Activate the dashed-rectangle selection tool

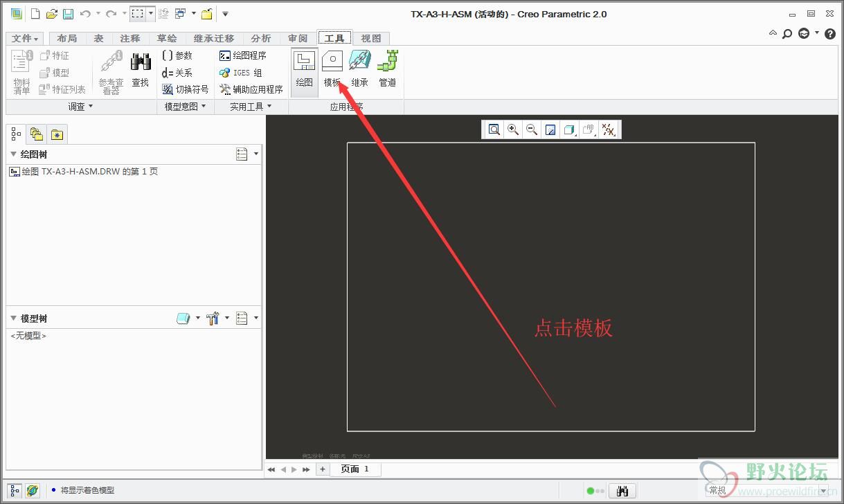tap(138, 14)
